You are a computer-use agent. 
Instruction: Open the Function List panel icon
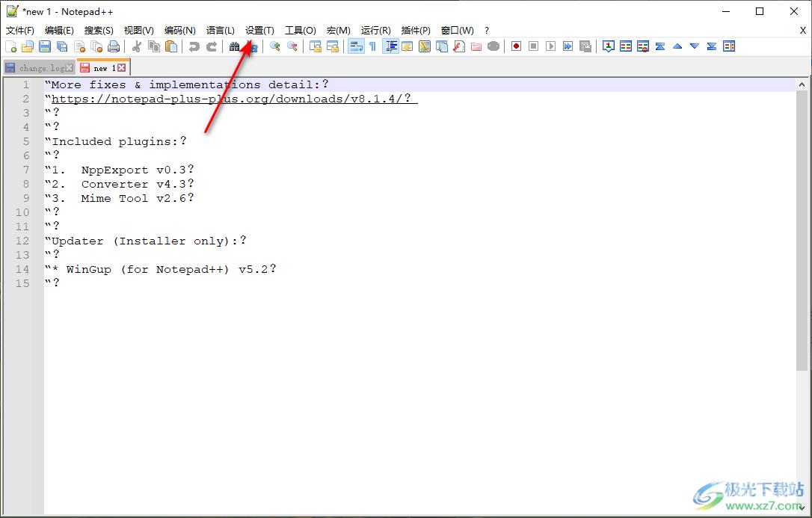(x=459, y=46)
